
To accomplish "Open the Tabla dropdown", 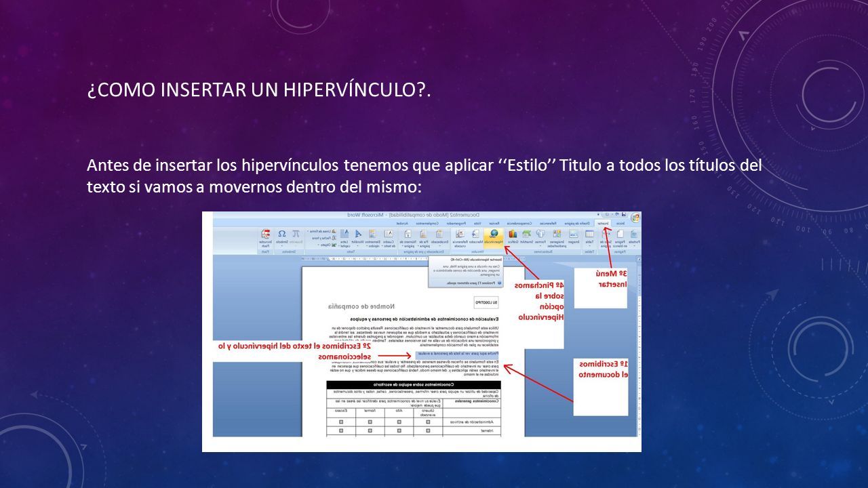I will tap(589, 237).
